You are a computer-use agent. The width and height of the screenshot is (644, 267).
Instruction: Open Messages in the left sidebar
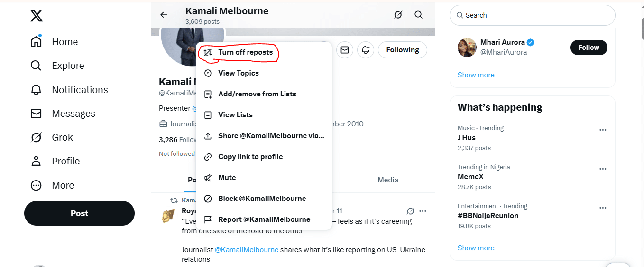click(x=74, y=114)
